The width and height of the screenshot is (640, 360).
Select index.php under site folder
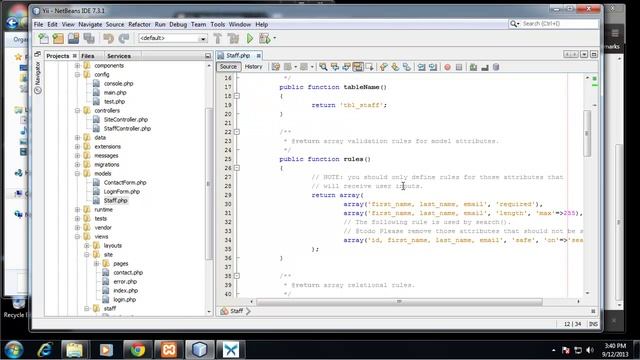125,291
